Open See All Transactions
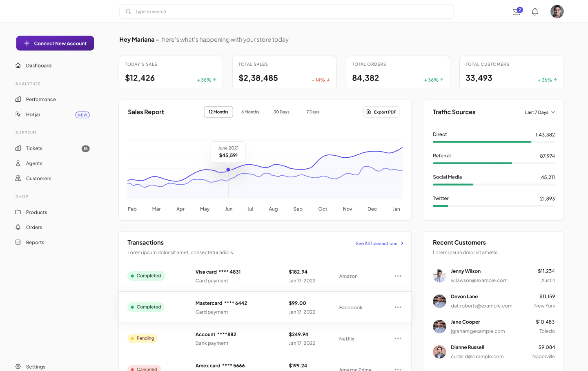The width and height of the screenshot is (588, 371). [376, 243]
